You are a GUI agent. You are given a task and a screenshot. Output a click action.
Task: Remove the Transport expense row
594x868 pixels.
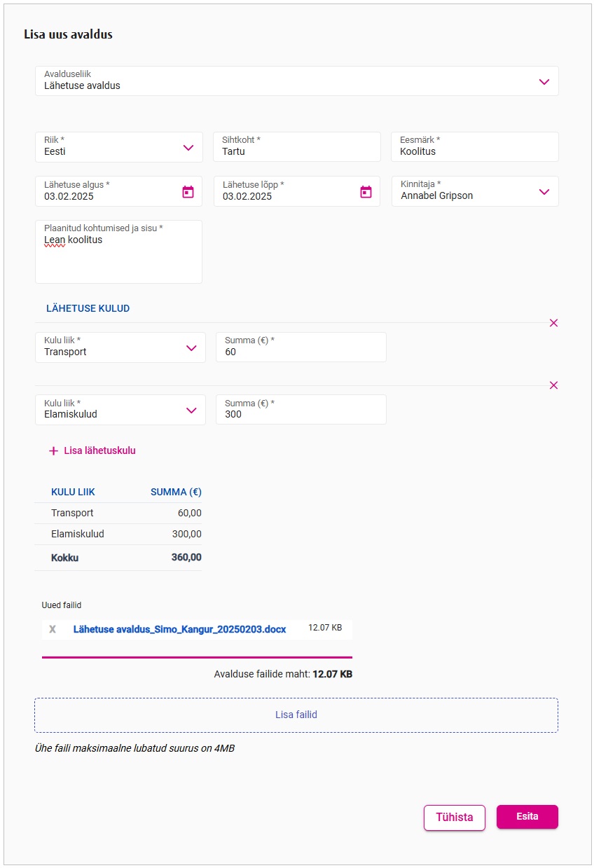[553, 323]
